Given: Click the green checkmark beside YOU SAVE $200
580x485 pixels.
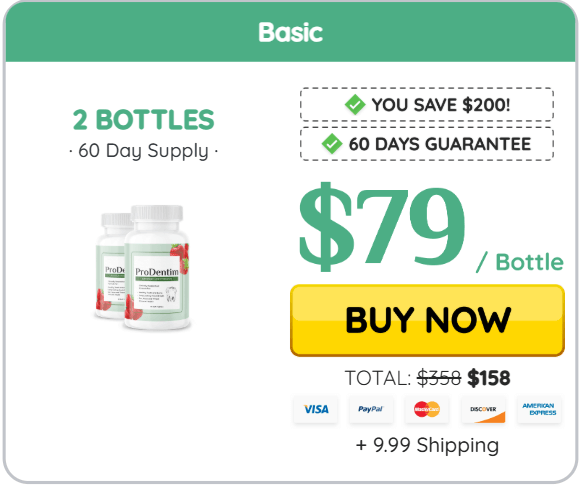Looking at the screenshot, I should (x=355, y=105).
